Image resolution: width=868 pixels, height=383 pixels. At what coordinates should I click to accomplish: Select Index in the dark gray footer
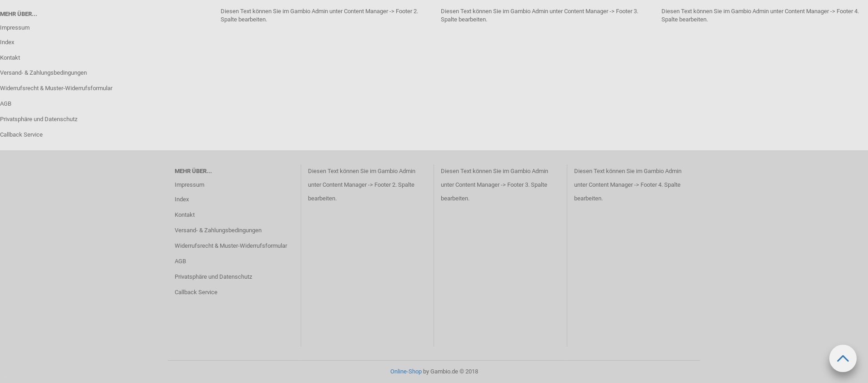coord(182,199)
